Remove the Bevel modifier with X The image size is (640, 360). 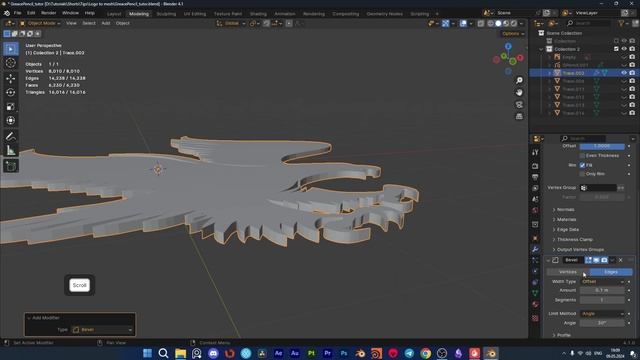pyautogui.click(x=621, y=260)
